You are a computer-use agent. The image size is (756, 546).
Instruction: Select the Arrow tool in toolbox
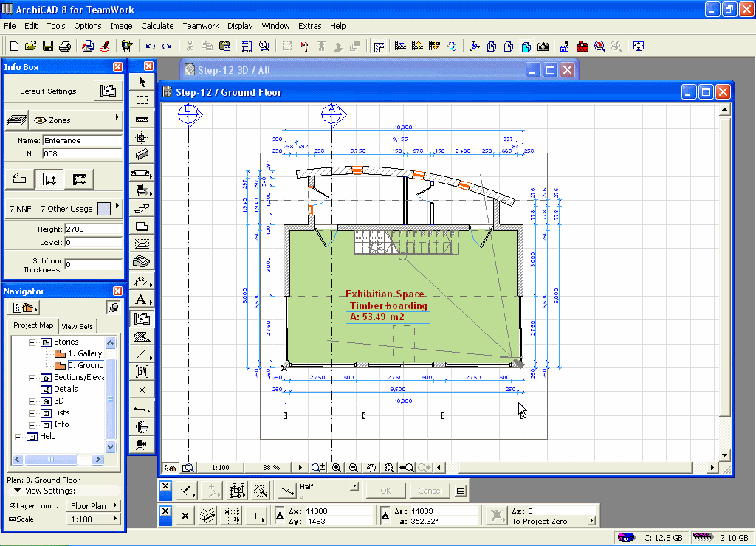tap(142, 81)
